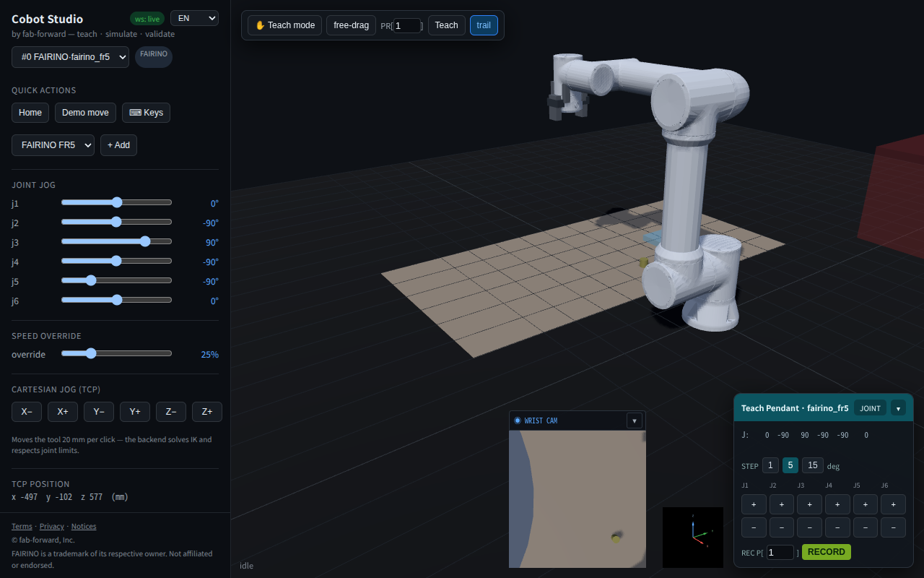Viewport: 924px width, 578px height.
Task: Decrement J1 with pendant minus button
Action: (754, 527)
